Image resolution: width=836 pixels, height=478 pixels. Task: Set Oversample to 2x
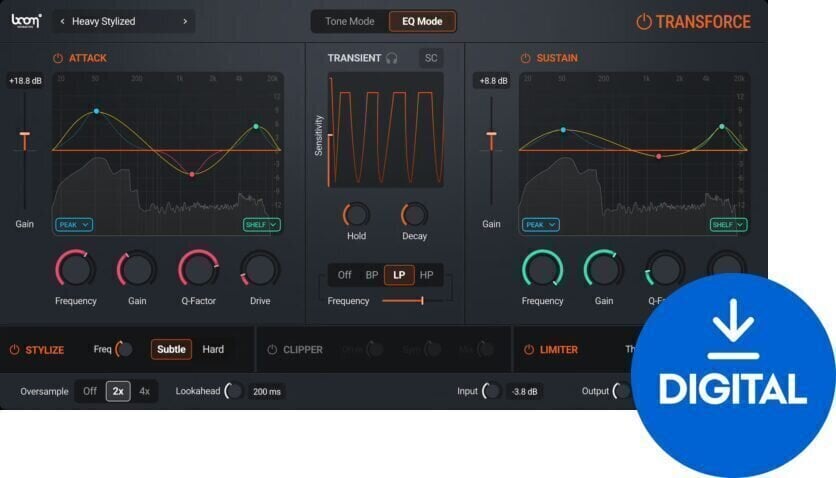[118, 391]
